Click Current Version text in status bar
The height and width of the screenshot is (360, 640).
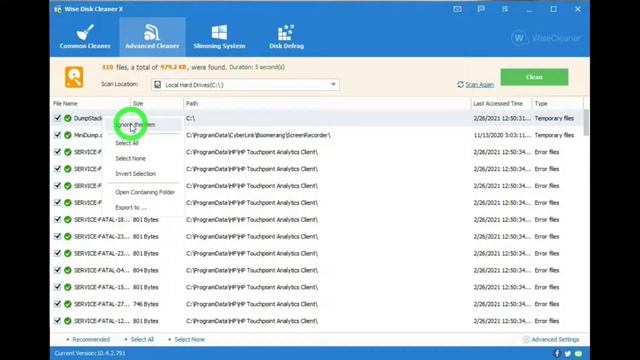(90, 353)
